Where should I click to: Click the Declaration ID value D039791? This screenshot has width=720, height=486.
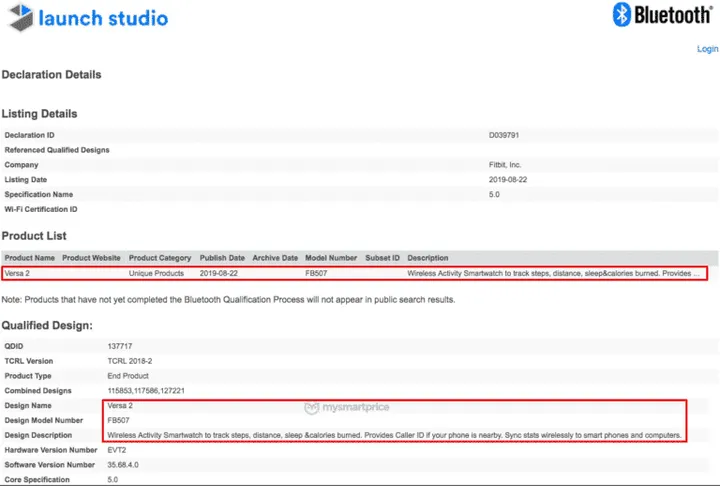504,135
